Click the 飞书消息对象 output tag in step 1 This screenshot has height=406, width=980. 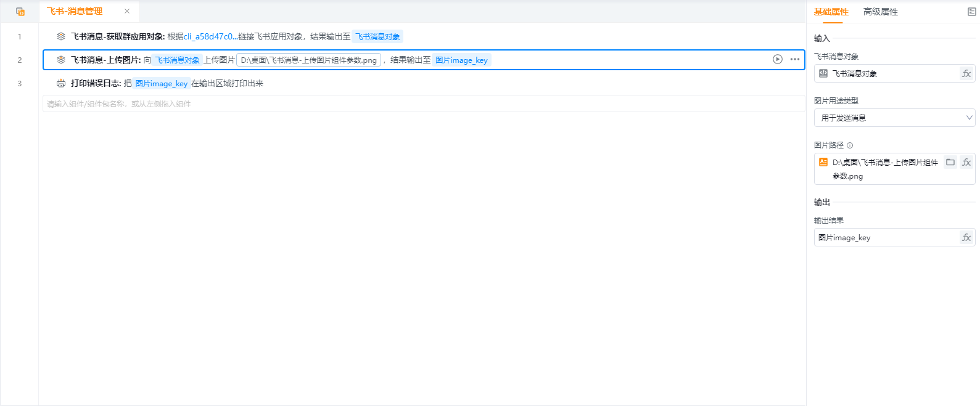tap(377, 36)
